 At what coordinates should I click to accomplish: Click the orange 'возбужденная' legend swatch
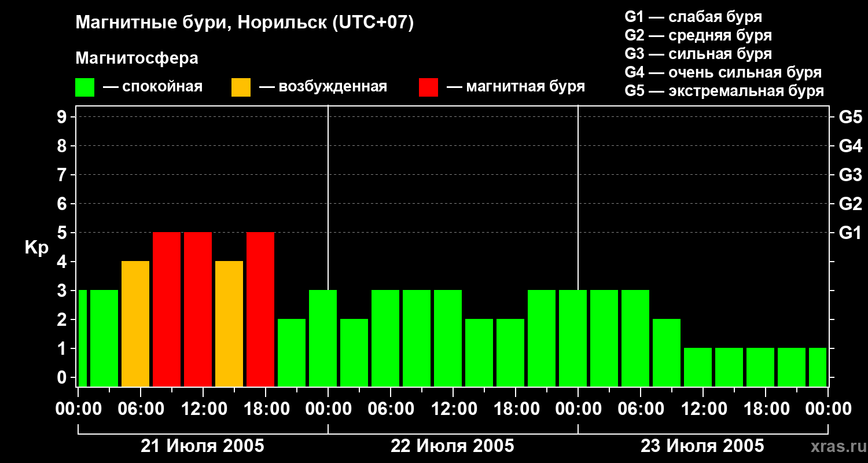(241, 87)
